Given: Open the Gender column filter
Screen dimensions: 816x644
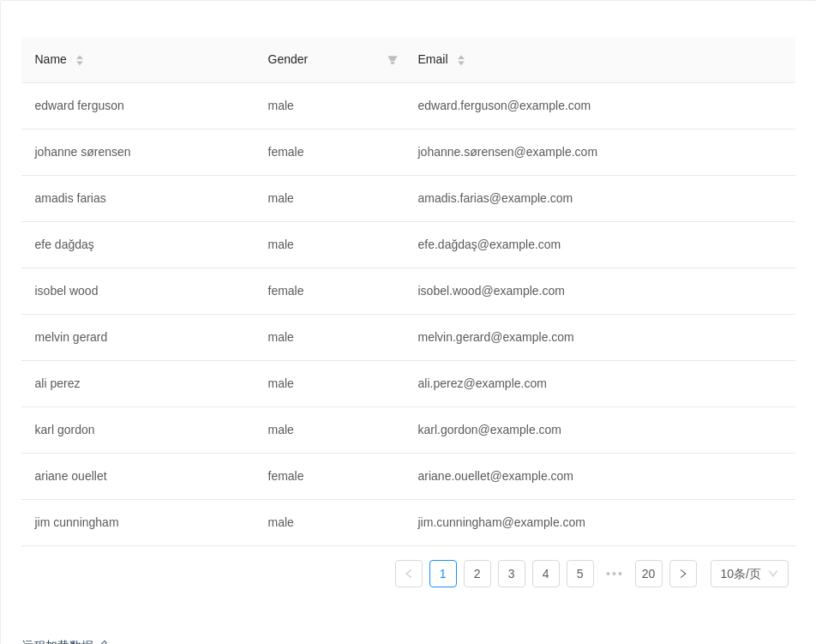Looking at the screenshot, I should click(393, 60).
